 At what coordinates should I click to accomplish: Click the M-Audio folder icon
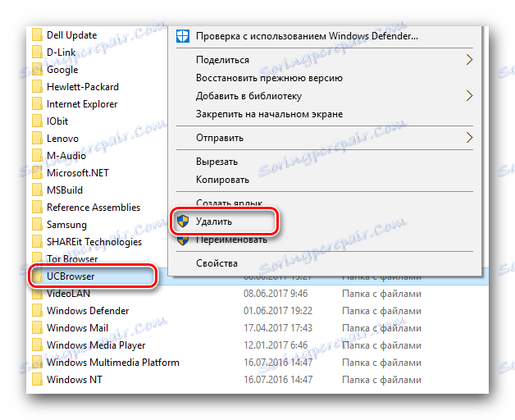[x=37, y=155]
